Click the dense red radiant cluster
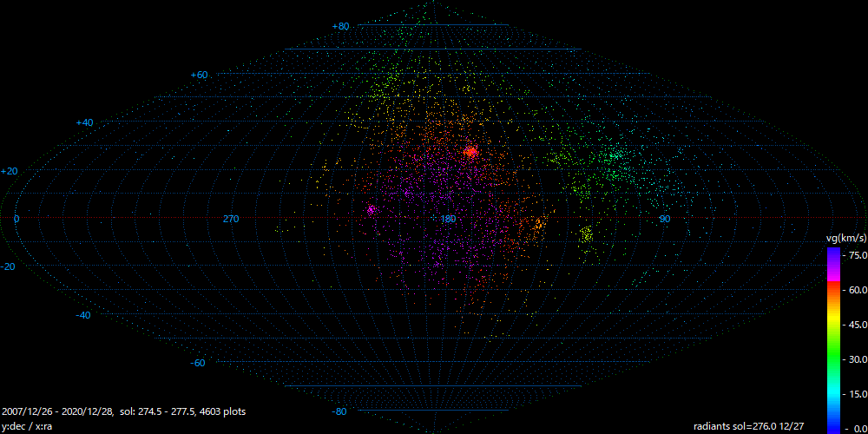 coord(471,153)
